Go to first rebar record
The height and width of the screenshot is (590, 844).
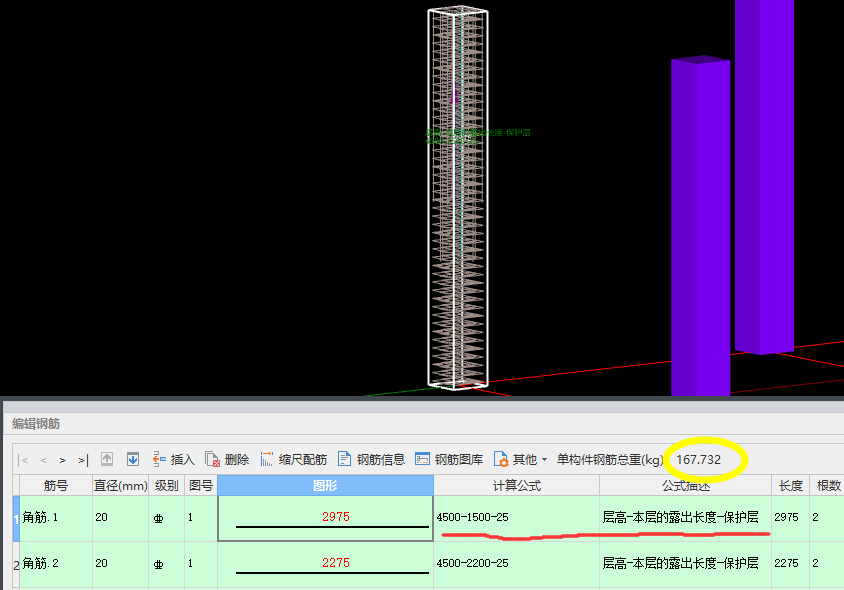(x=24, y=460)
